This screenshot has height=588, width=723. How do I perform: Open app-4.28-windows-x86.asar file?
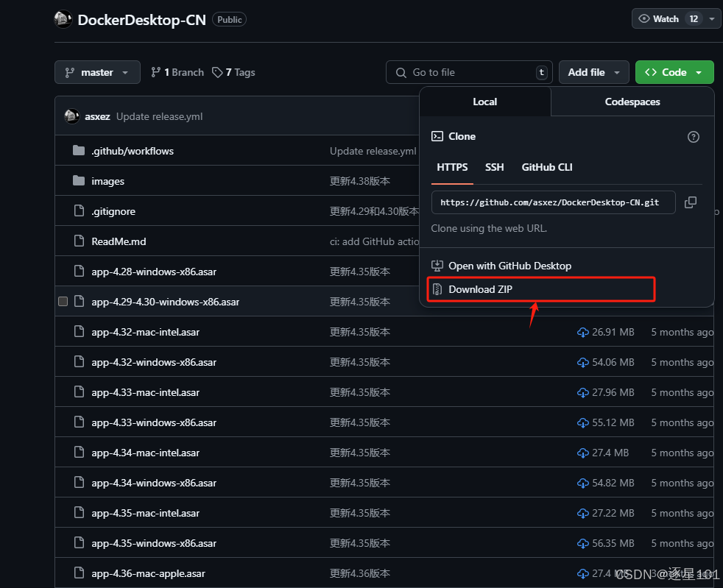pos(154,272)
